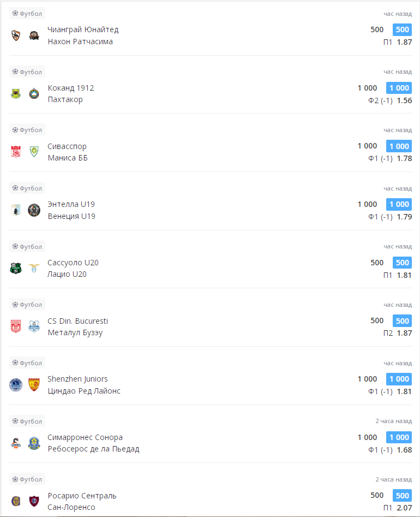The image size is (420, 517).
Task: Click the Циндао Ред Лайонс team logo
Action: 34,385
